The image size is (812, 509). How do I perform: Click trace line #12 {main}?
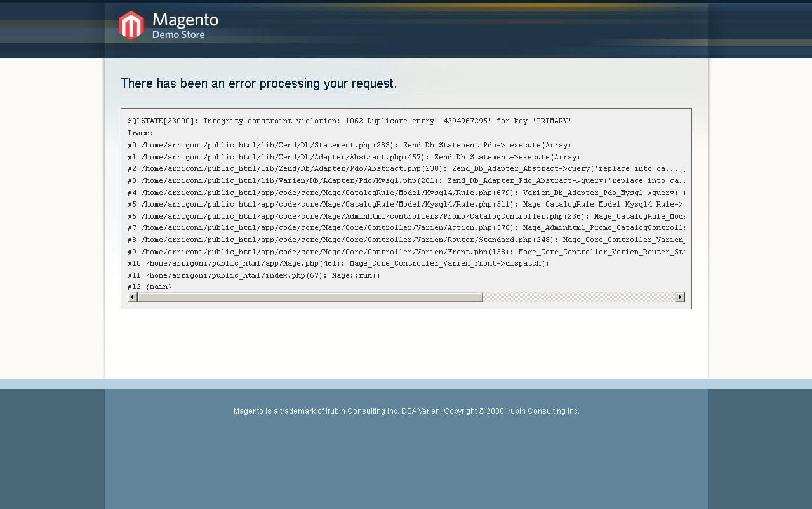150,287
